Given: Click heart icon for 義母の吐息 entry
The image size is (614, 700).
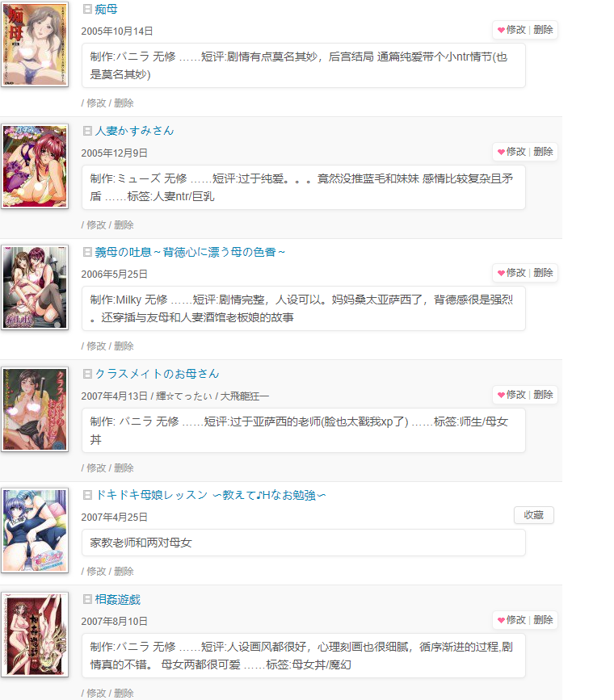Looking at the screenshot, I should tap(501, 273).
